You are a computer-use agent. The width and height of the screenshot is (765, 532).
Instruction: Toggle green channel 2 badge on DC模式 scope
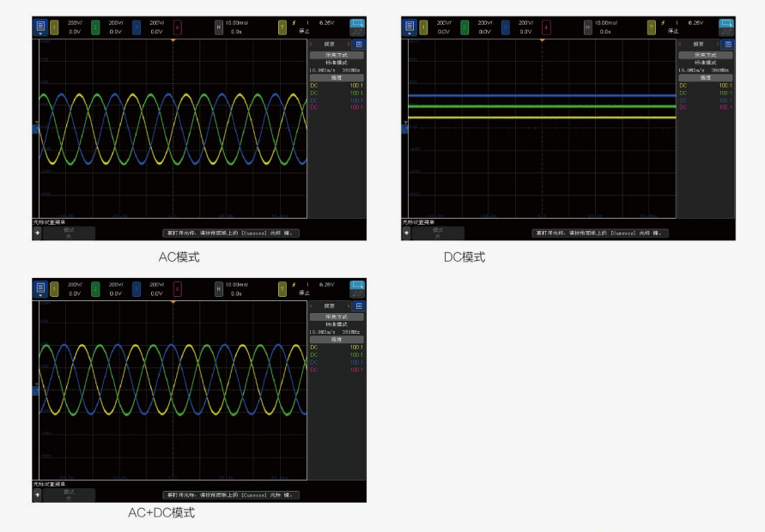click(464, 27)
